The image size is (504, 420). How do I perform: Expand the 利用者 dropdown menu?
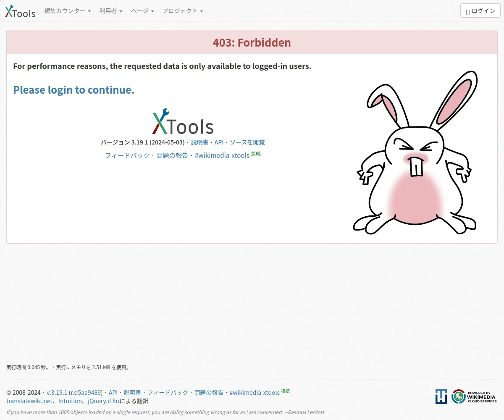(x=111, y=11)
